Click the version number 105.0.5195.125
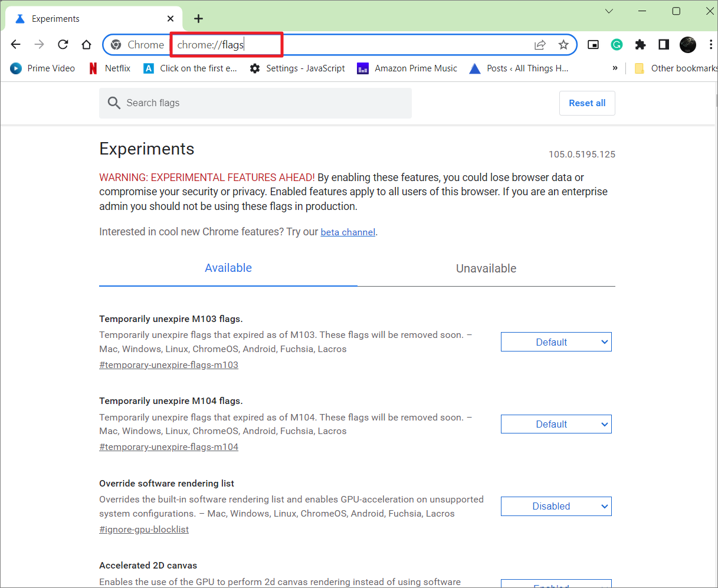Image resolution: width=718 pixels, height=588 pixels. pyautogui.click(x=582, y=155)
